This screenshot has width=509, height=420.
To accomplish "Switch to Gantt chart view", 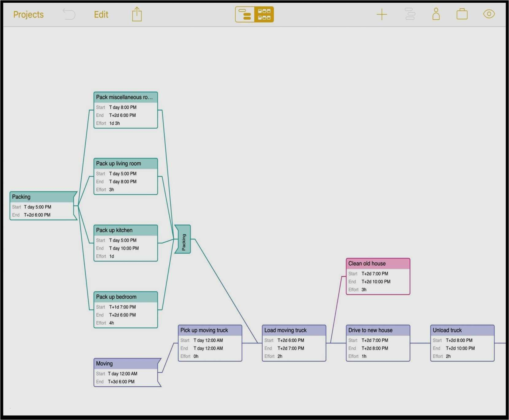I will click(x=245, y=14).
